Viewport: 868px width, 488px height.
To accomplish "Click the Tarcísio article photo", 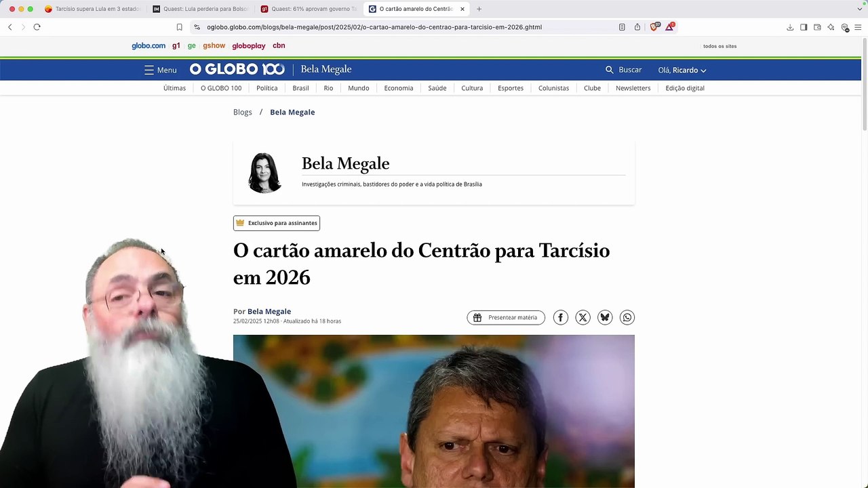I will (434, 411).
